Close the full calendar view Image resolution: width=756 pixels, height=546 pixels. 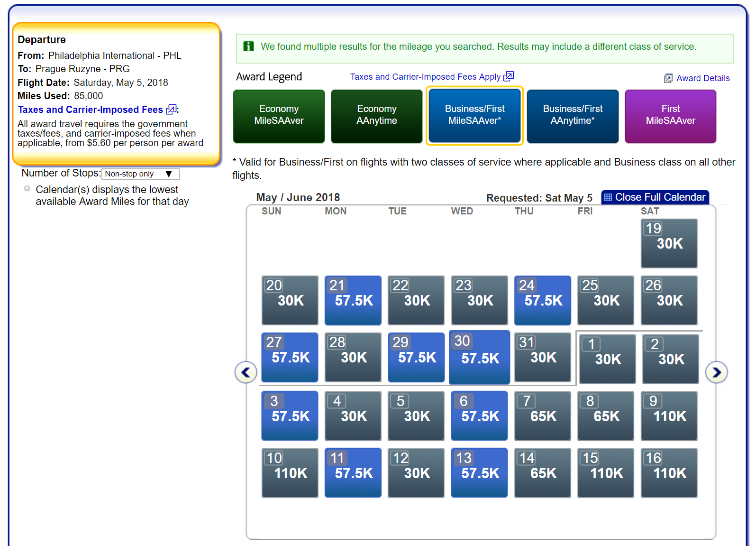(655, 197)
